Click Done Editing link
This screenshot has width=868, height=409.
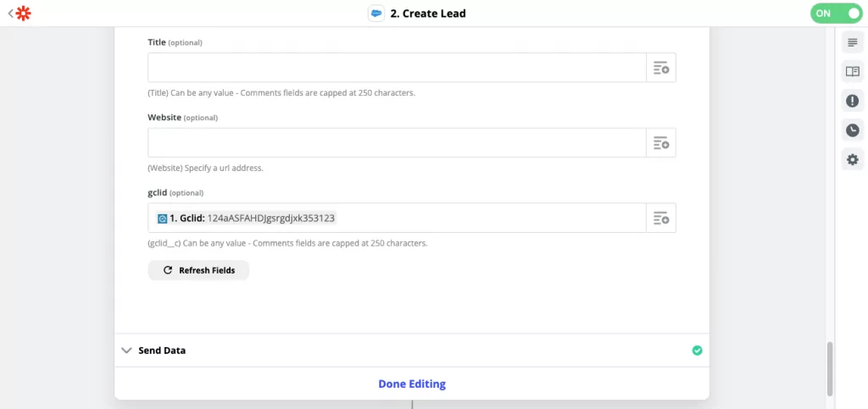point(412,384)
